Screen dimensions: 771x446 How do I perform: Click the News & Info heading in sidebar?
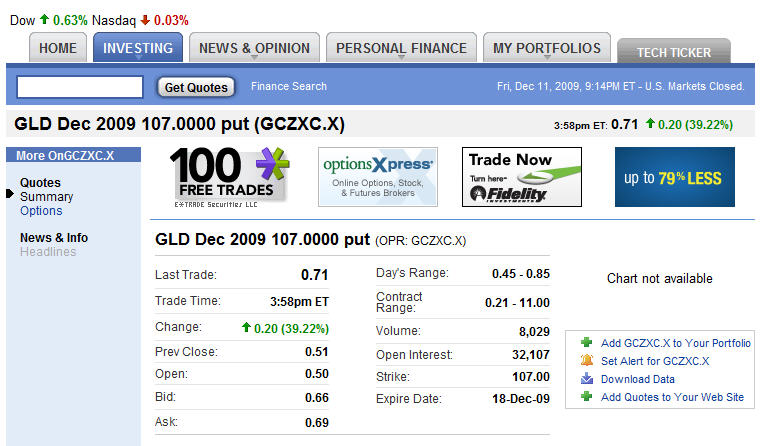(54, 238)
